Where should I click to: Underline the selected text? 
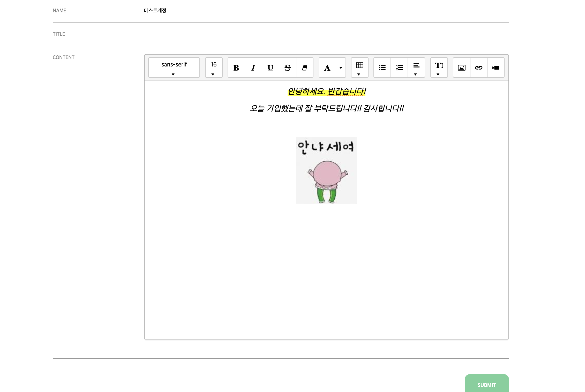270,67
